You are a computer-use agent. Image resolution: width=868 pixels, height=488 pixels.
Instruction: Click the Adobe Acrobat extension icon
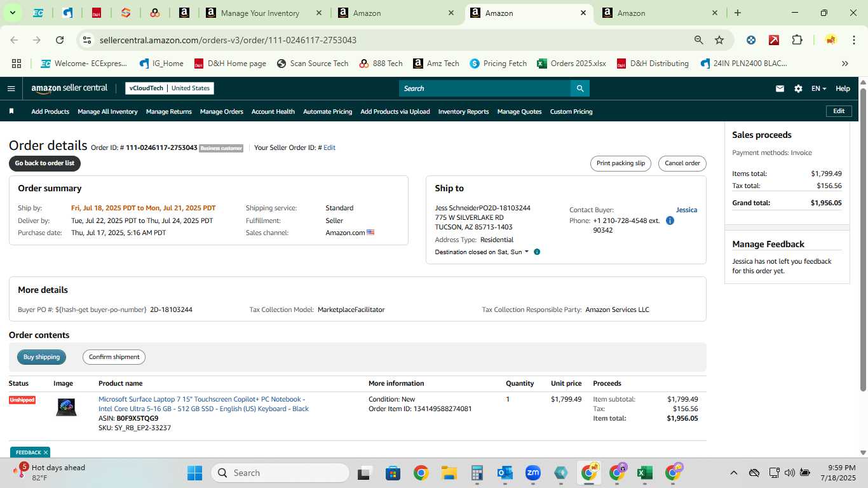[774, 40]
